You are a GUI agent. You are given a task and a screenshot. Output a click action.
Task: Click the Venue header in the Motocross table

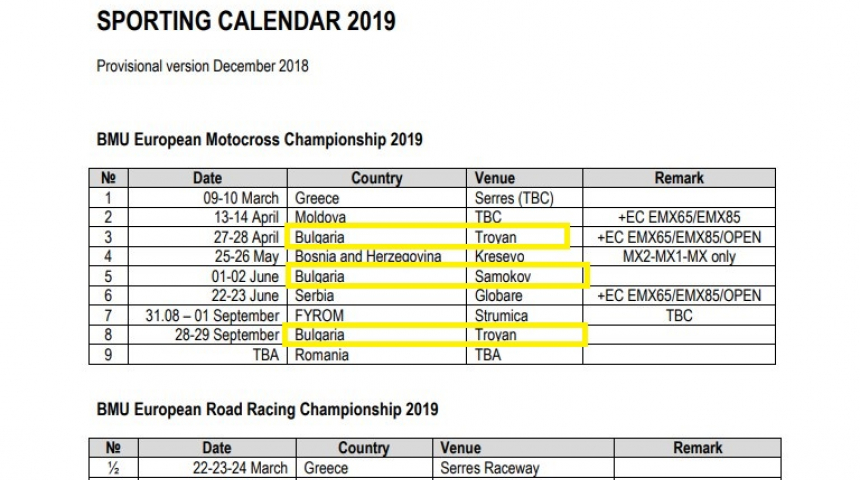[x=495, y=178]
